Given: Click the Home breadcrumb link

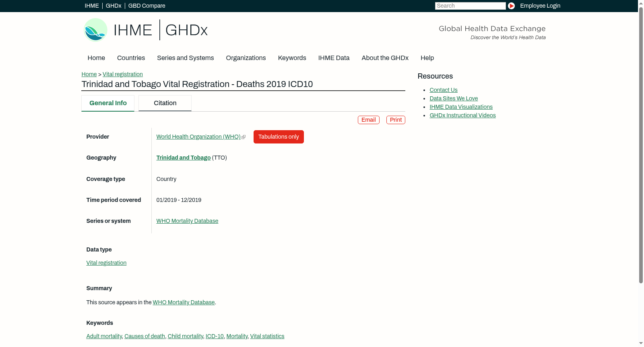Looking at the screenshot, I should coord(89,74).
